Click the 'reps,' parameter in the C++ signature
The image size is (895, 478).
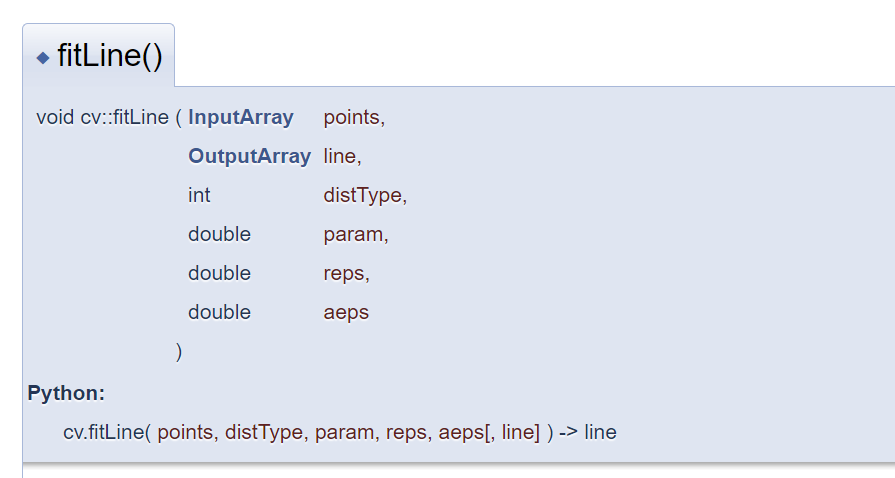point(346,273)
